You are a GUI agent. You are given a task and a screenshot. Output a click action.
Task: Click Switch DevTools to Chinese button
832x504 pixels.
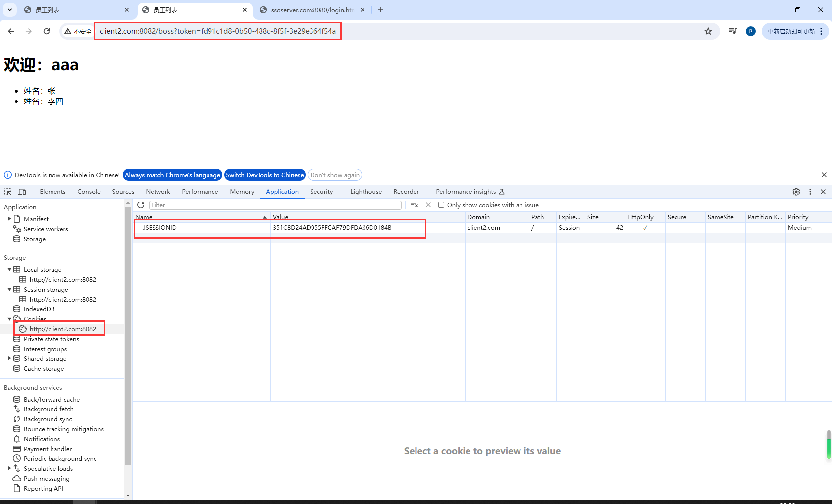pos(265,175)
